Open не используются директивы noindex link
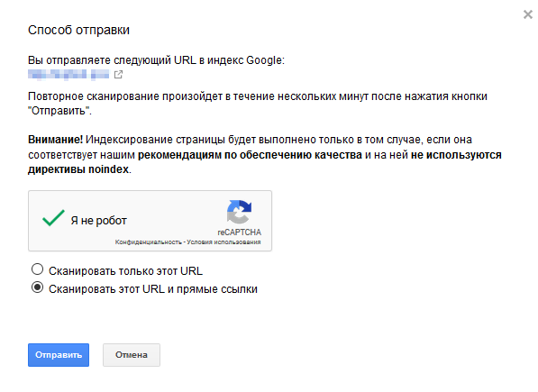 tap(265, 162)
